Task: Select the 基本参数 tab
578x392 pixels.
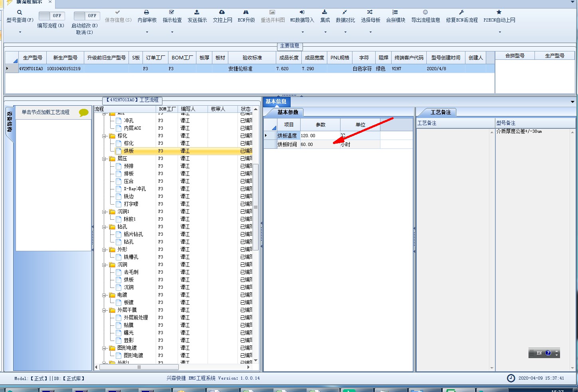Action: pyautogui.click(x=288, y=112)
